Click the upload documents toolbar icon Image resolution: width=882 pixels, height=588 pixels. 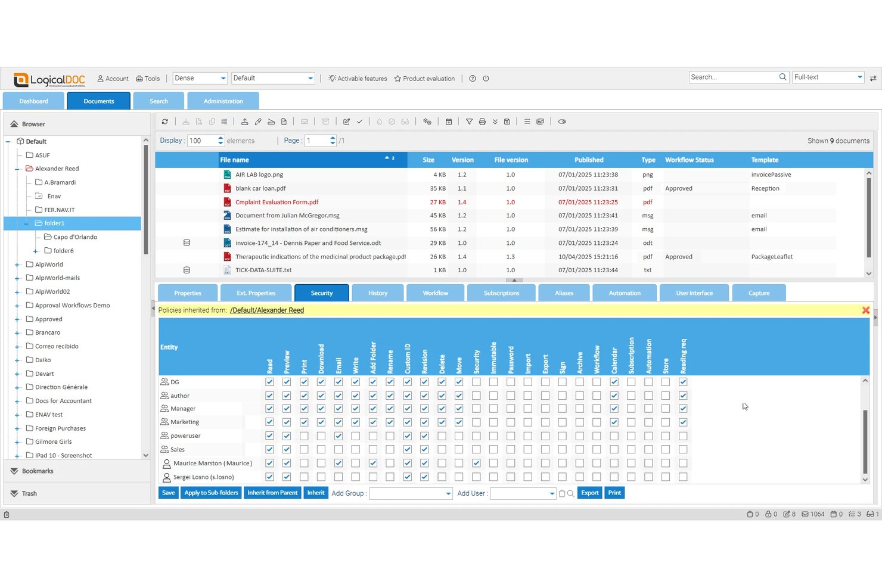pyautogui.click(x=245, y=122)
